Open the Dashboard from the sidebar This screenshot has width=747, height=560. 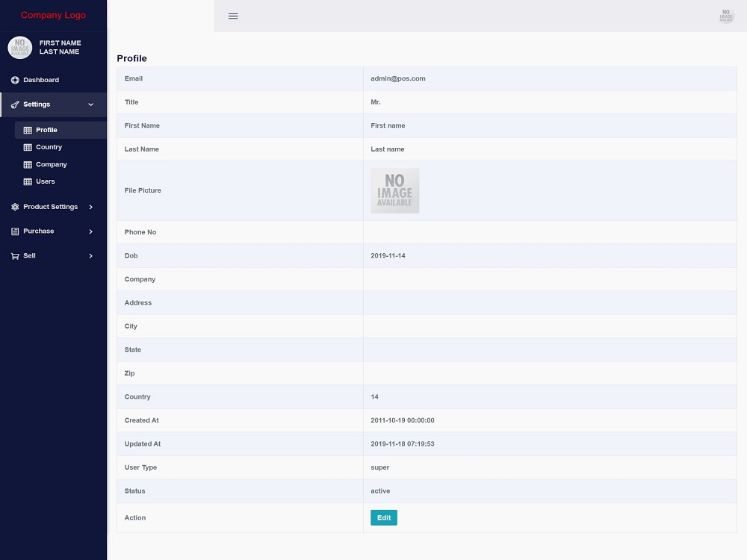click(13, 80)
